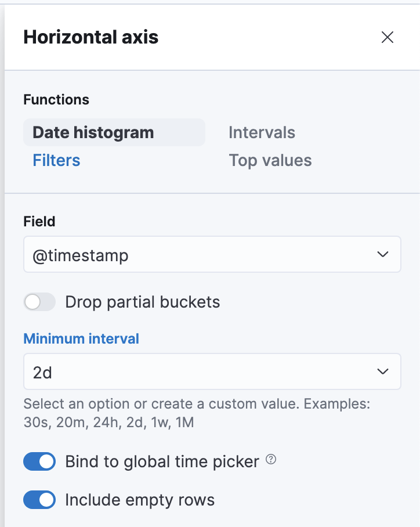Click help icon beside Bind to global time picker

[x=271, y=460]
